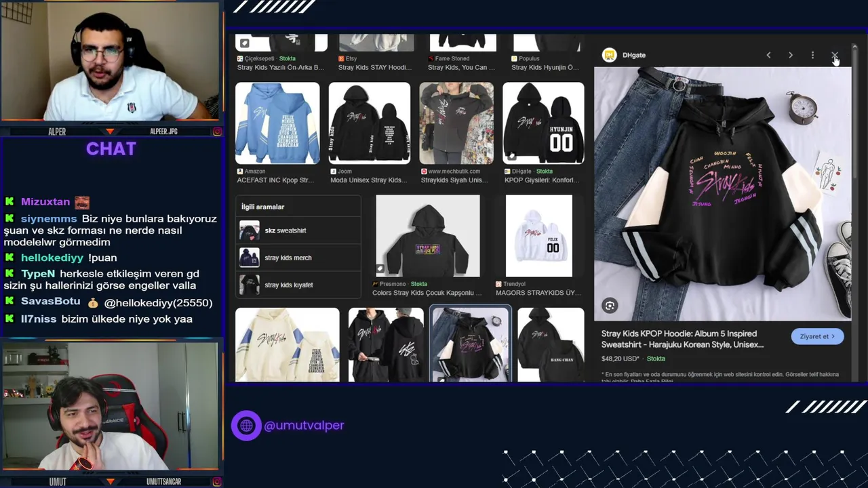
Task: Click the Joom favicon
Action: [x=333, y=171]
